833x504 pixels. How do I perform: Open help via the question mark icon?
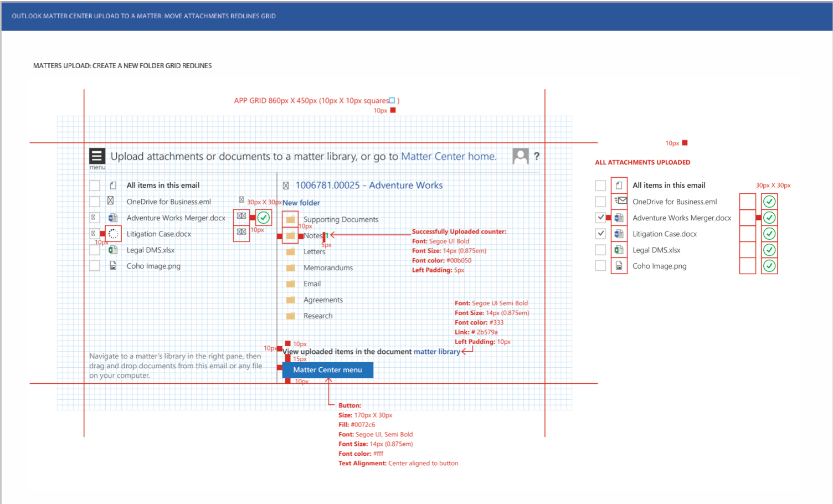click(536, 156)
